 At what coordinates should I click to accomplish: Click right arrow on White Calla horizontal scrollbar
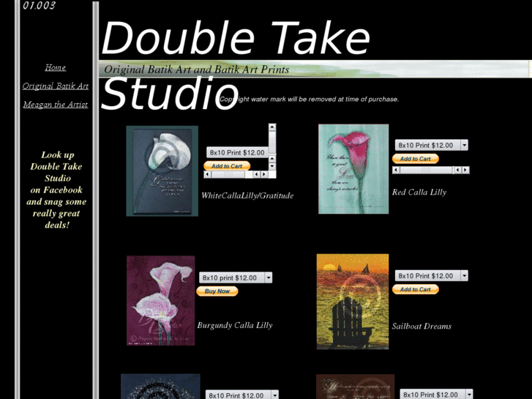pyautogui.click(x=264, y=174)
